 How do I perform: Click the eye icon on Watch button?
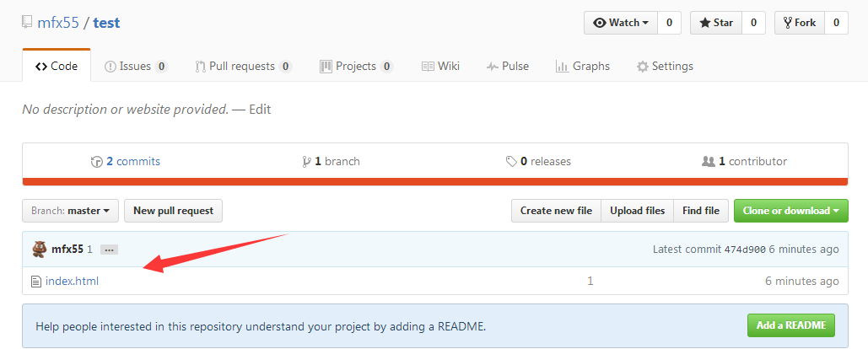click(600, 24)
